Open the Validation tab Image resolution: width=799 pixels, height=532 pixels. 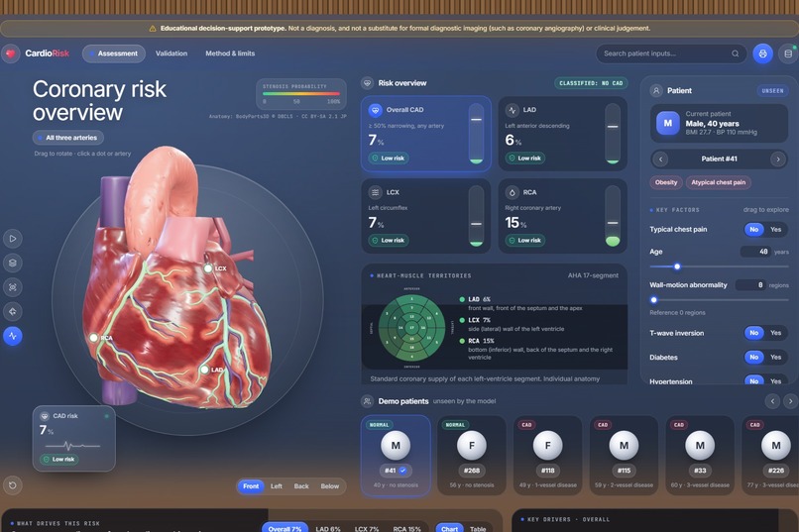click(x=171, y=53)
